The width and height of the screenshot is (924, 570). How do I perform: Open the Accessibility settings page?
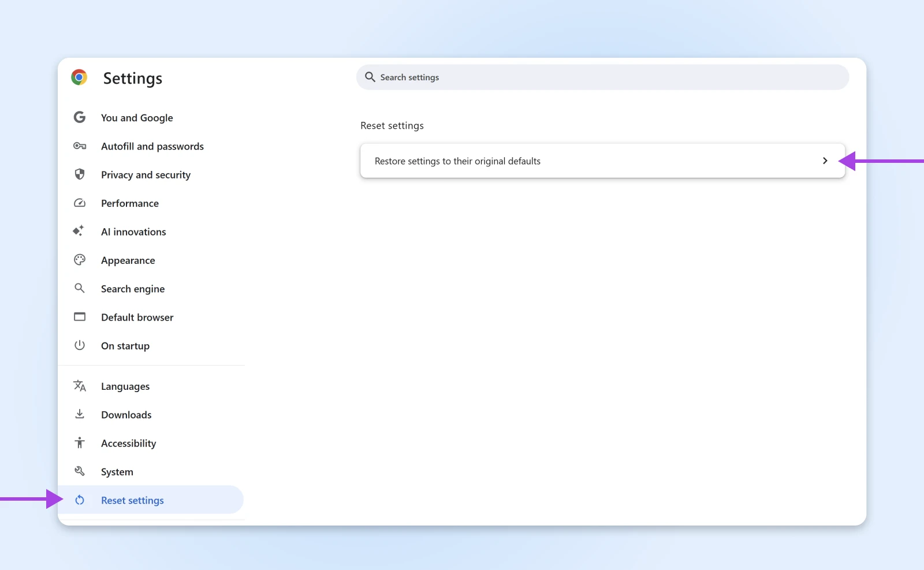click(128, 444)
